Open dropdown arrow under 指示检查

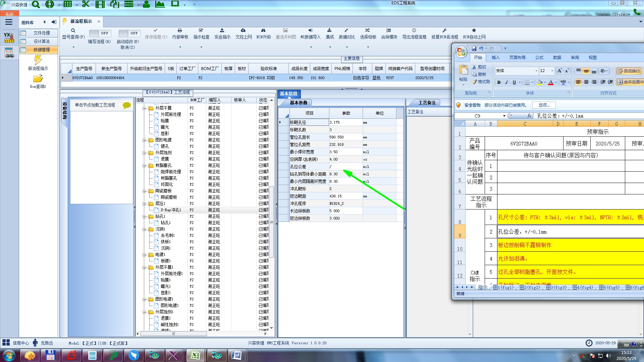[201, 47]
